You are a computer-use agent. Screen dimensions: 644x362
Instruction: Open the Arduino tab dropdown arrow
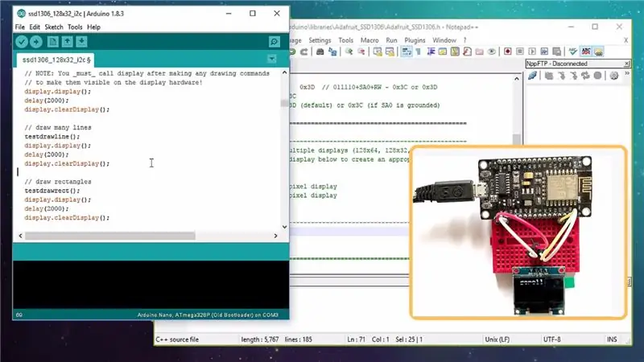(x=271, y=59)
